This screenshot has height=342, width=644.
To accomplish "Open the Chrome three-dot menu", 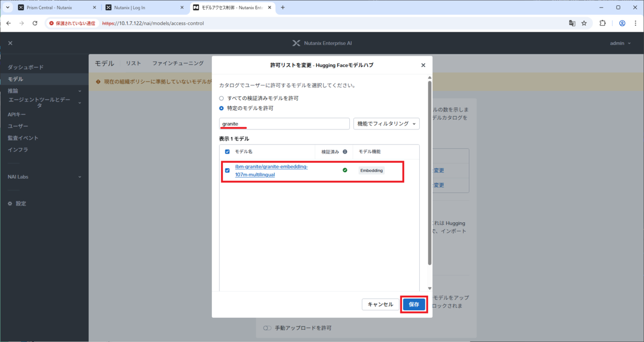I will pyautogui.click(x=635, y=23).
